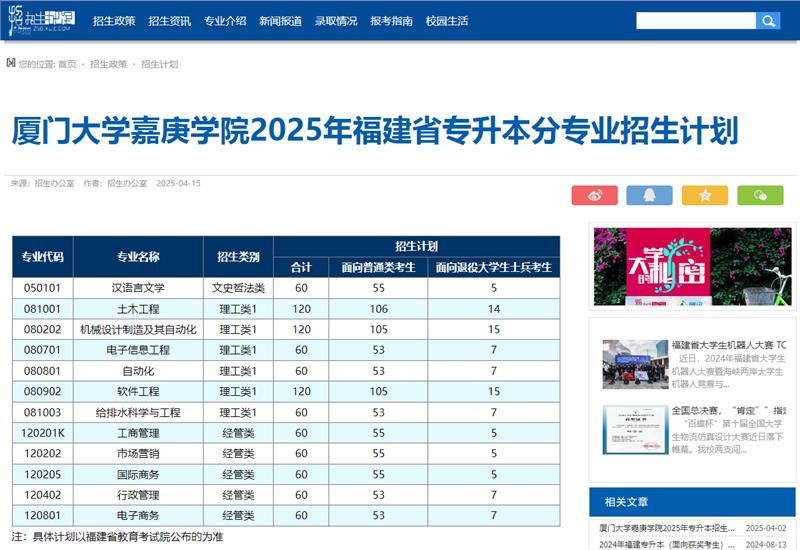The width and height of the screenshot is (800, 550).
Task: Select the 工商管理 cell
Action: (x=138, y=433)
